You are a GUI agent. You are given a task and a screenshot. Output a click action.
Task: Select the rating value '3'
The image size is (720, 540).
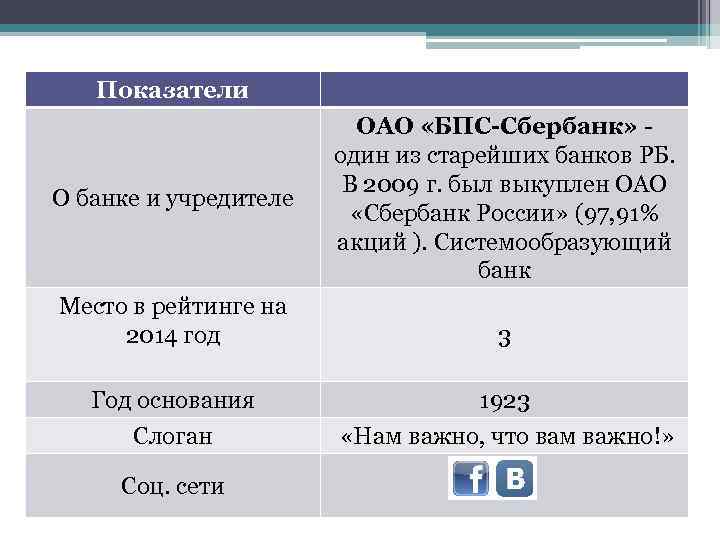point(504,339)
